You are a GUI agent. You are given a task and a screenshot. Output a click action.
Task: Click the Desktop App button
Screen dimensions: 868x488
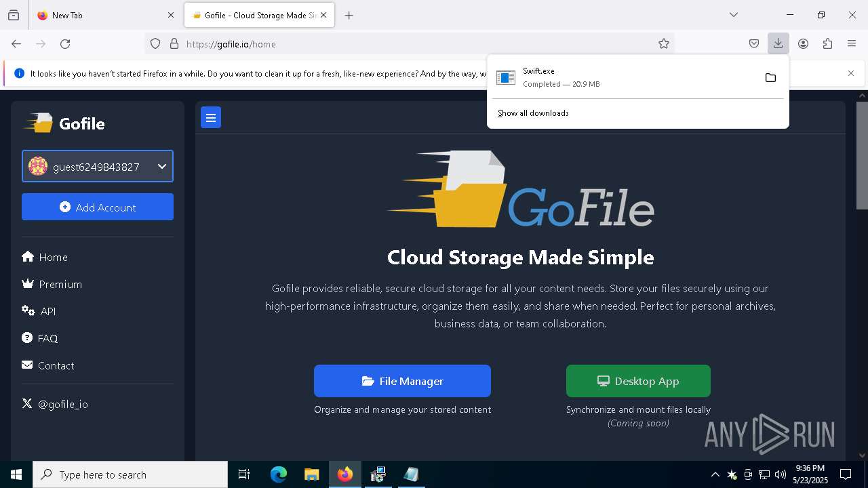coord(638,381)
